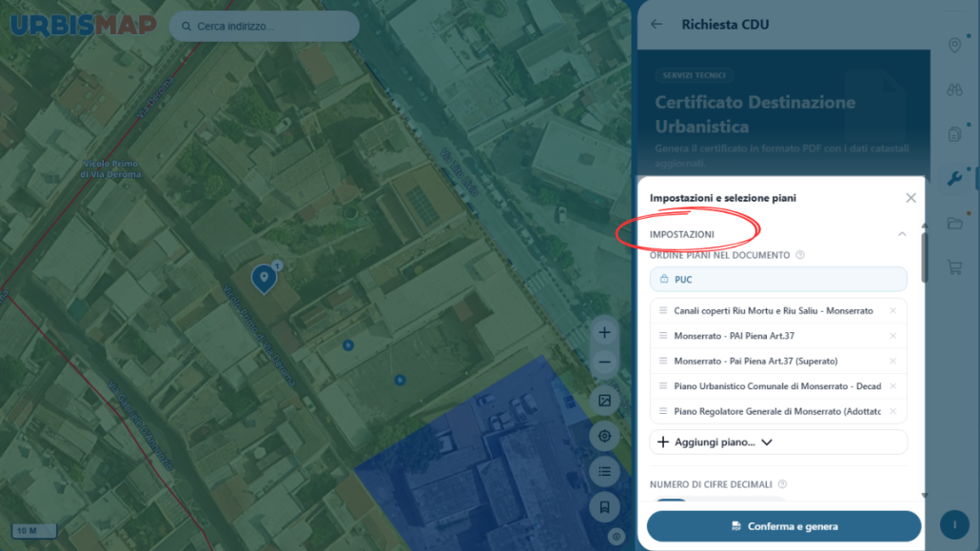Open the location pin sidebar icon
The image size is (980, 551).
click(x=954, y=45)
